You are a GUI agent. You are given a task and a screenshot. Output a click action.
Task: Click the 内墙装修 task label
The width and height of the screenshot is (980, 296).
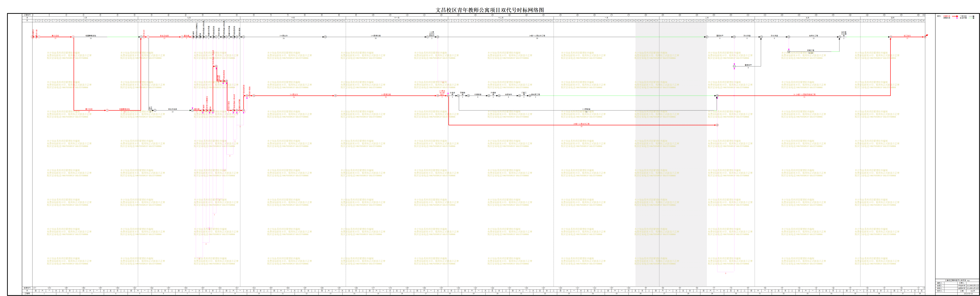[478, 94]
